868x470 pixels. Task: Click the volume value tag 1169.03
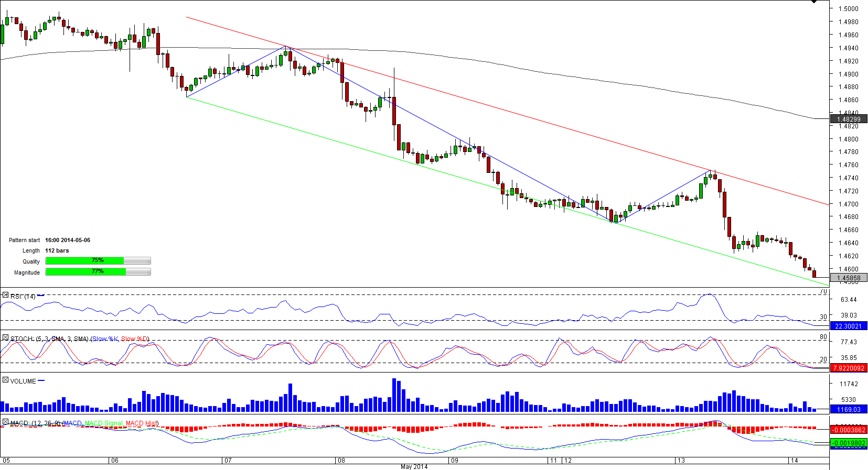849,409
